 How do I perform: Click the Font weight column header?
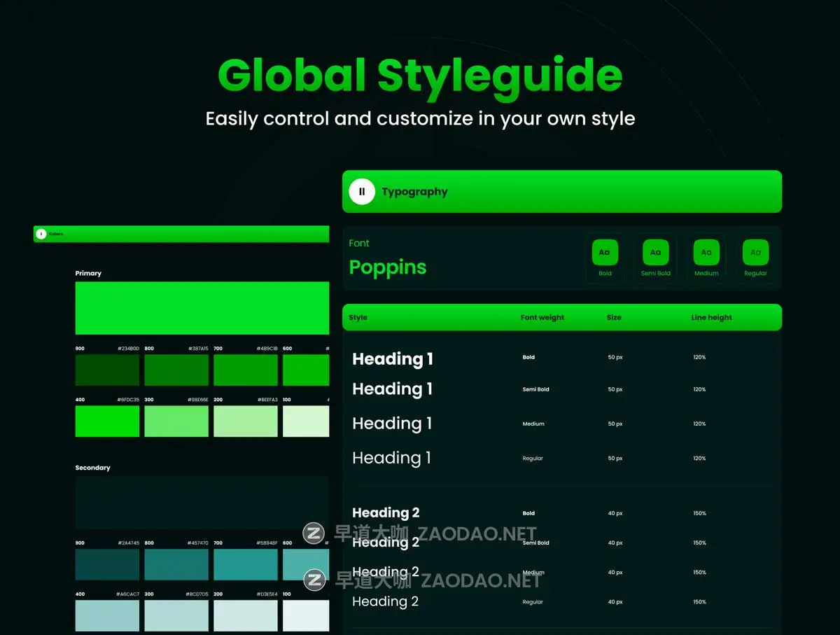[542, 317]
